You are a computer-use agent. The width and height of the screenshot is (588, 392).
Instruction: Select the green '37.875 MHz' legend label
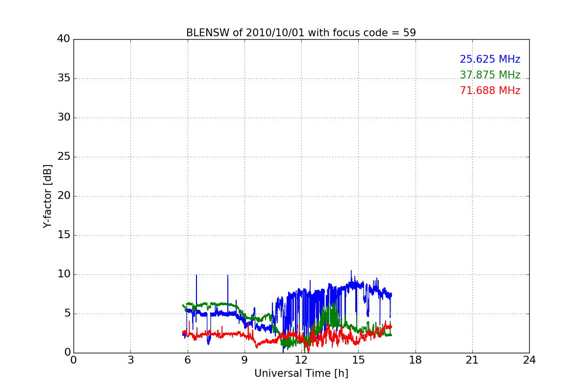(x=490, y=75)
